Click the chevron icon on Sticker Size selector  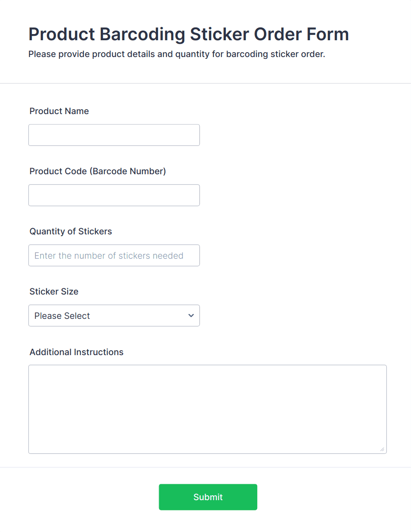click(191, 315)
